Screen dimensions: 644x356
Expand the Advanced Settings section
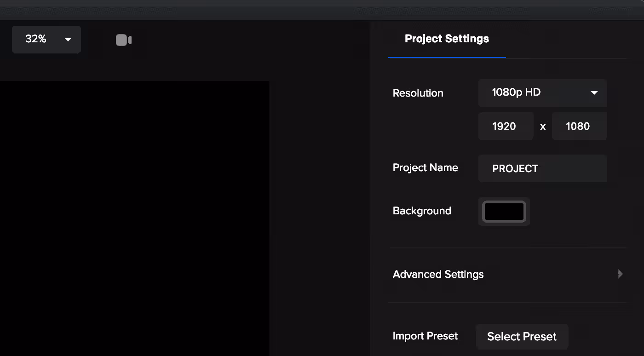(x=438, y=275)
